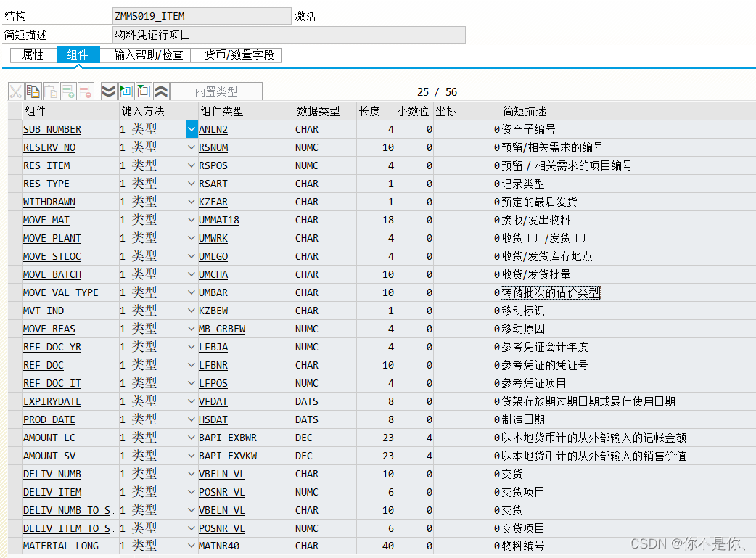This screenshot has width=756, height=558.
Task: Open the 货币/数量字段 tab
Action: [242, 54]
